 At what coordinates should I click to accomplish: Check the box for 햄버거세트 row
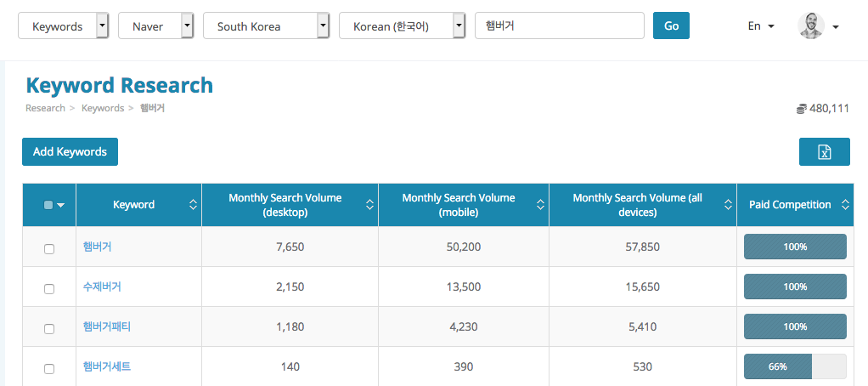coord(49,369)
